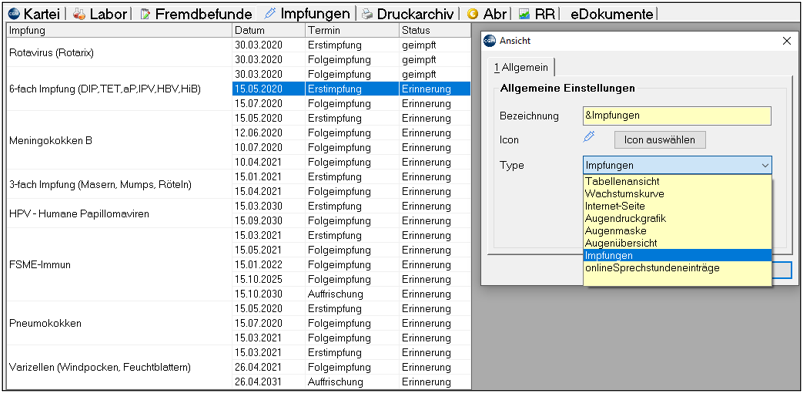Toggle the Type dropdown arrow

click(x=765, y=166)
